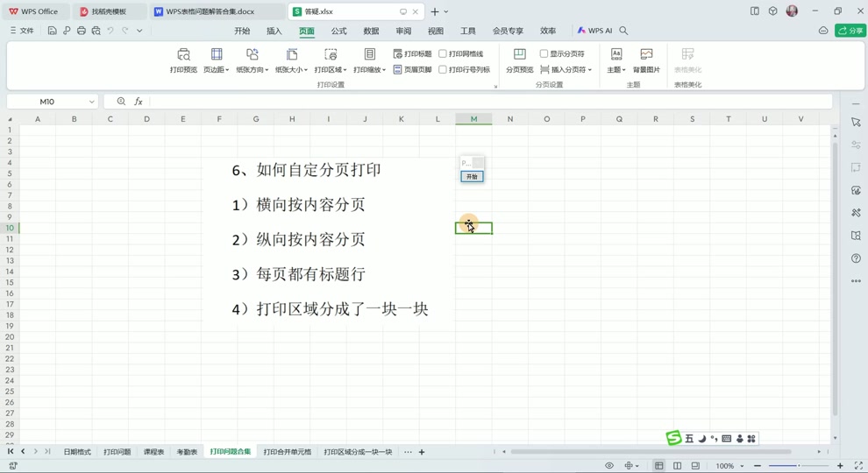
Task: Switch to 插入 (Insert) ribbon tab
Action: pos(274,31)
